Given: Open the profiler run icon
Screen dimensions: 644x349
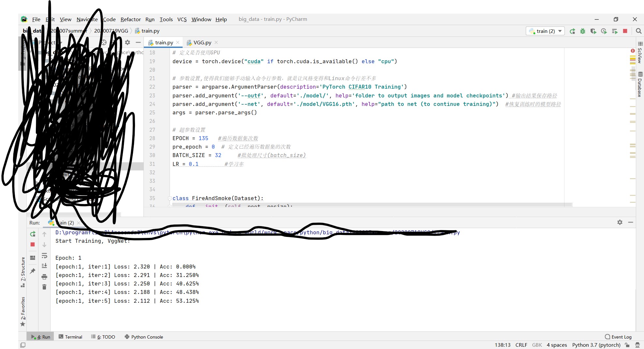Looking at the screenshot, I should (604, 31).
